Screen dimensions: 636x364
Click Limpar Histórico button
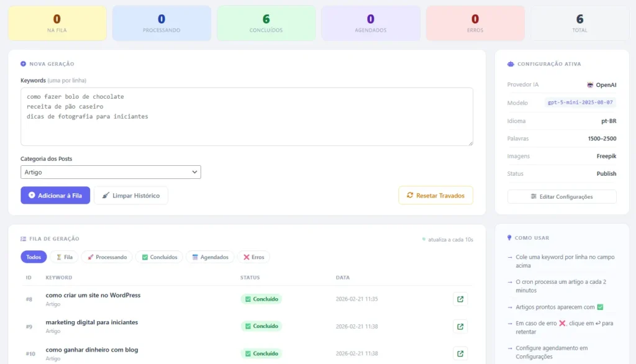click(x=131, y=195)
